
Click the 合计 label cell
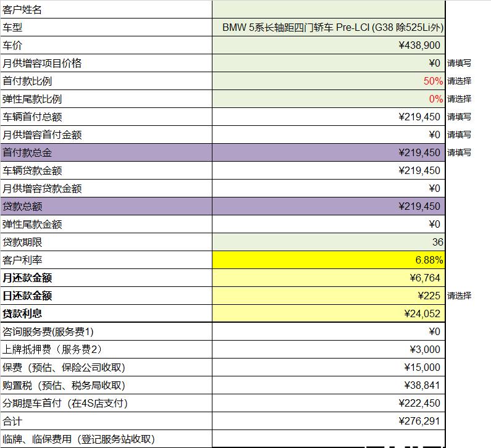[106, 421]
